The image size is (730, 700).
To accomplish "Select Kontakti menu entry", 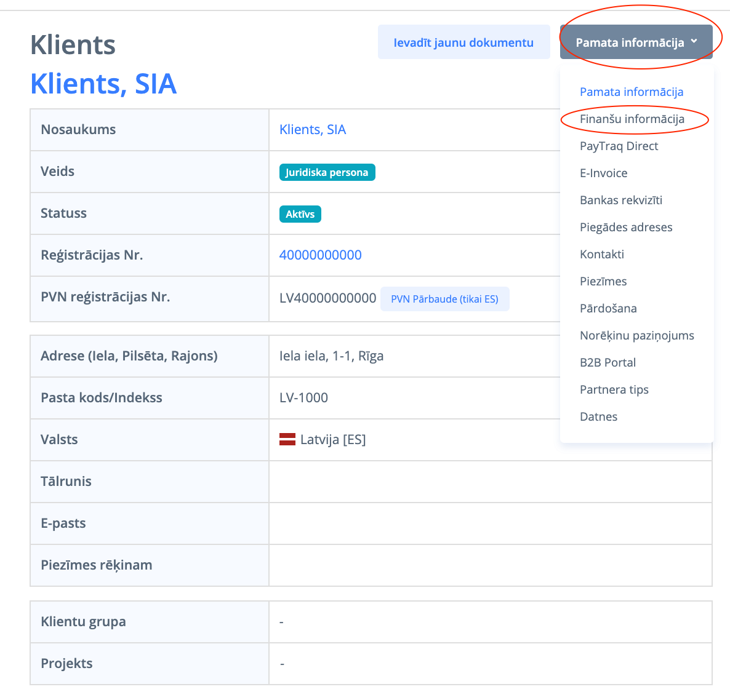I will pyautogui.click(x=601, y=254).
